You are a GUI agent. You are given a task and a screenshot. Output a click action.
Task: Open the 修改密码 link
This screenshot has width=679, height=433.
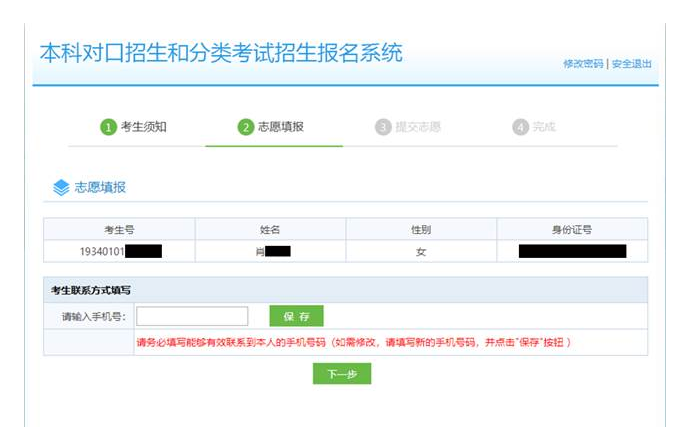tap(583, 63)
